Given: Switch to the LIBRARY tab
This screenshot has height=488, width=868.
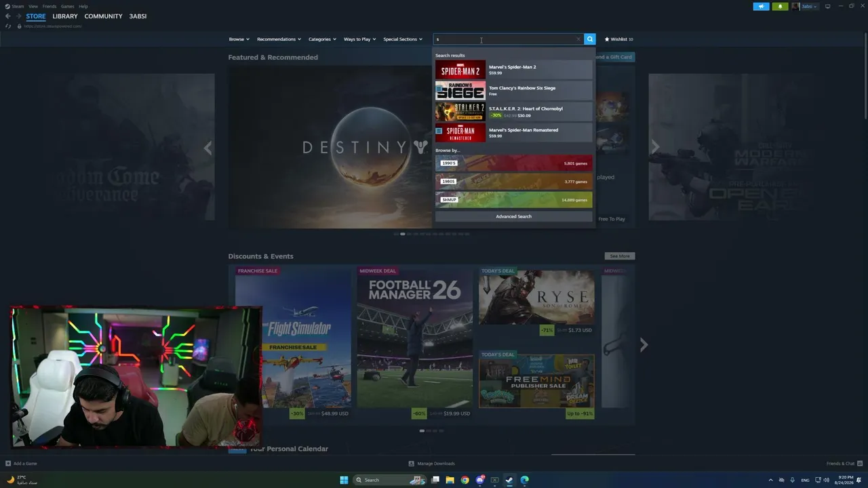Looking at the screenshot, I should click(65, 16).
